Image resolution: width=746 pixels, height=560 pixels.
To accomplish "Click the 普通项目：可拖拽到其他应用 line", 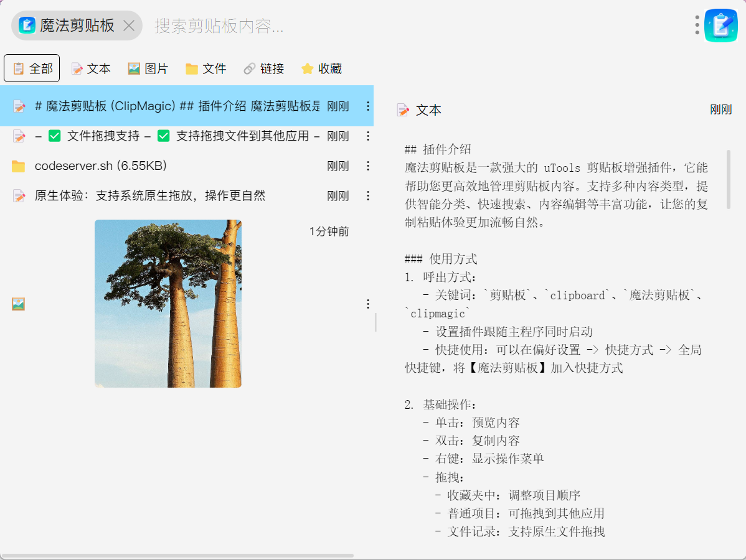I will 520,513.
